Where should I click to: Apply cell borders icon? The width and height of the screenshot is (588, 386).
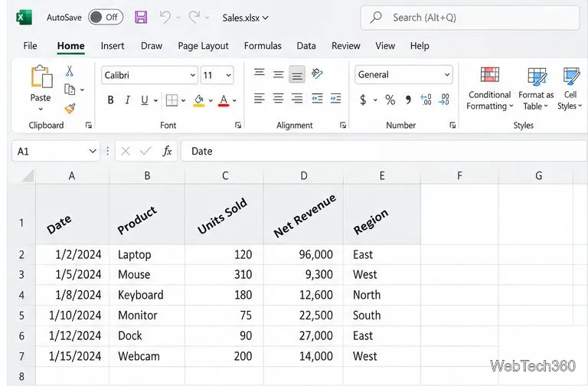tap(171, 100)
